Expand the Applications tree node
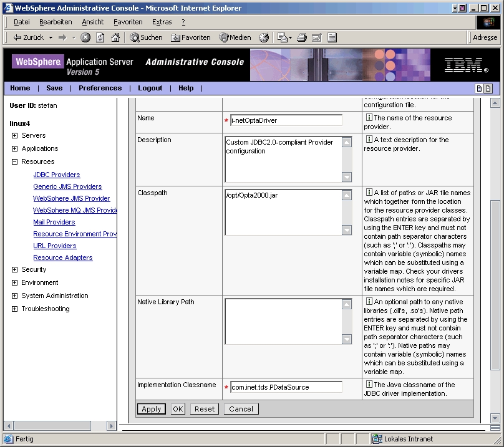504x447 pixels. pos(14,148)
